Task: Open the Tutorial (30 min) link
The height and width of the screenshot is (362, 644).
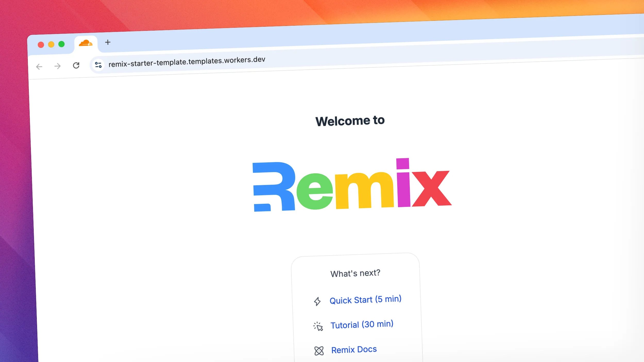Action: pos(362,324)
